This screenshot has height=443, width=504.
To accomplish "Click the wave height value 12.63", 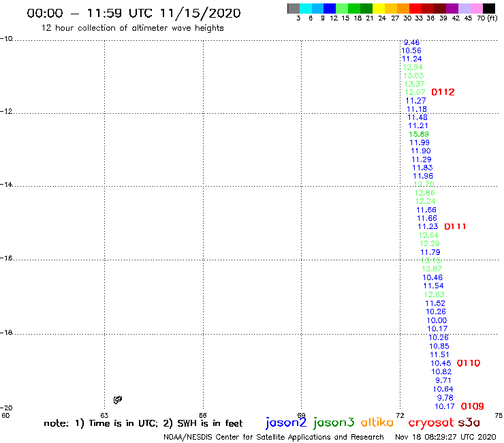I will pyautogui.click(x=435, y=294).
